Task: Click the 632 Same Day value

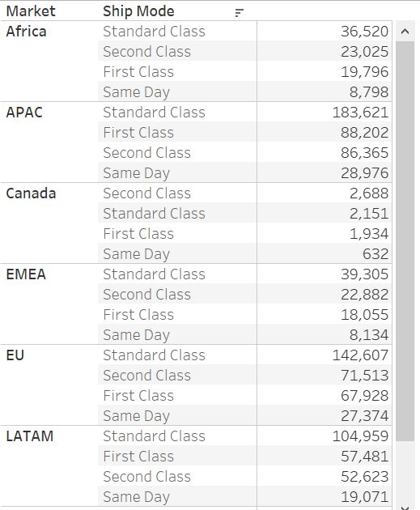Action: click(375, 254)
